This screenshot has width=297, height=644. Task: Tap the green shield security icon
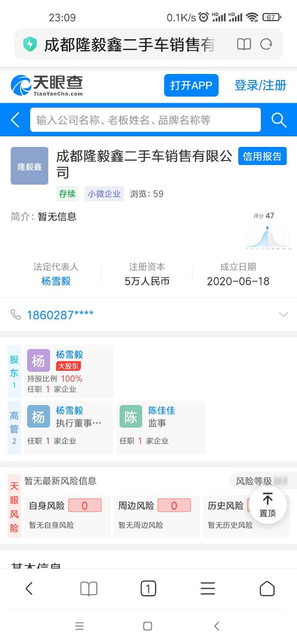pyautogui.click(x=30, y=44)
